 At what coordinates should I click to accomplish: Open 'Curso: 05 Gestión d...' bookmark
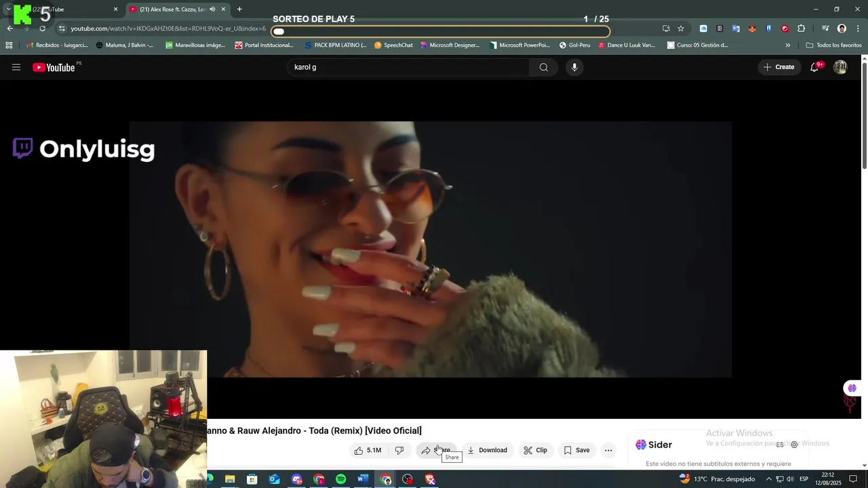tap(697, 45)
